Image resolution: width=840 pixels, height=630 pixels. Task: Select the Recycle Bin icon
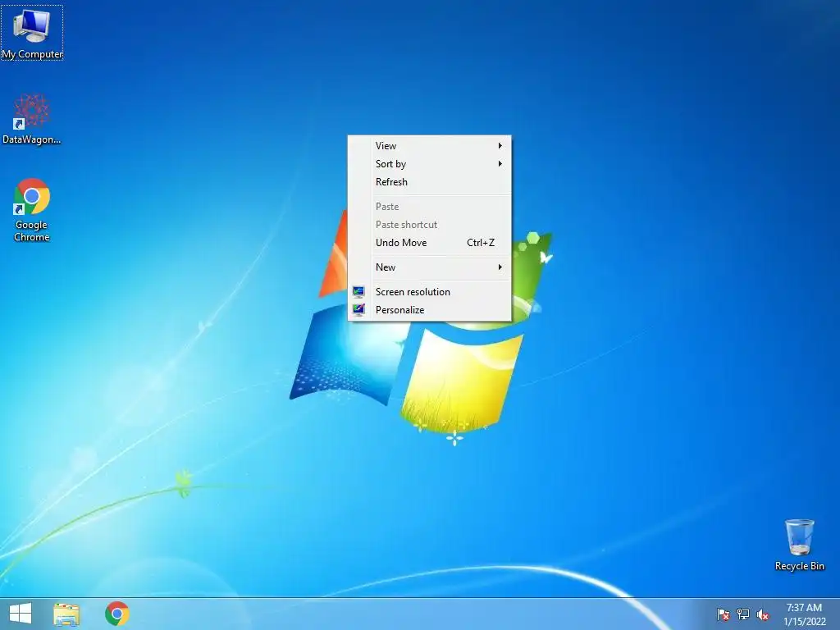click(799, 545)
